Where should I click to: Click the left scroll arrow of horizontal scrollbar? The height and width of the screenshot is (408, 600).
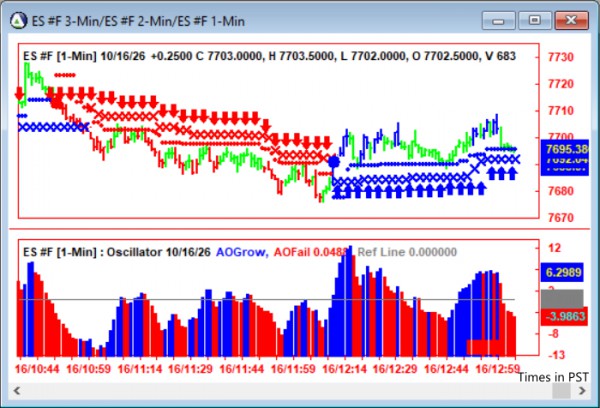[x=17, y=391]
